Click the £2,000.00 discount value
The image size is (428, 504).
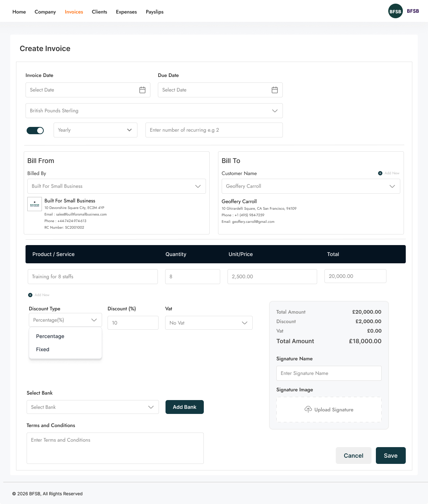[x=369, y=321]
